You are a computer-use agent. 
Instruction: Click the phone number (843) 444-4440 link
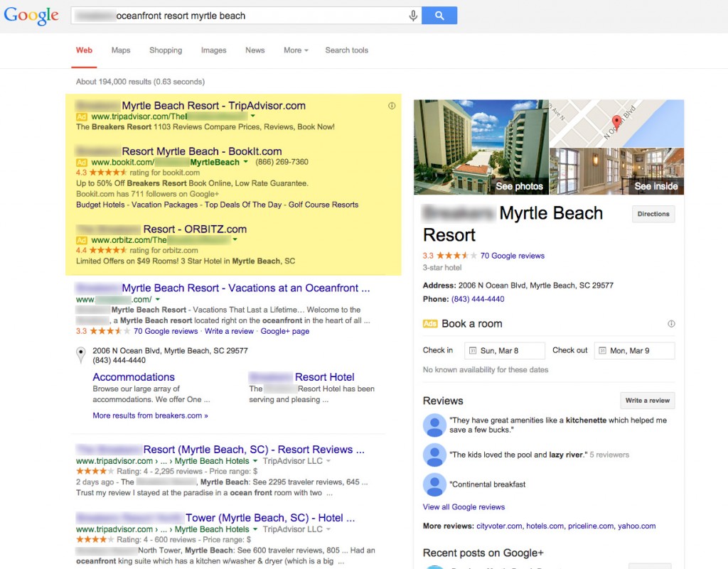tap(478, 299)
